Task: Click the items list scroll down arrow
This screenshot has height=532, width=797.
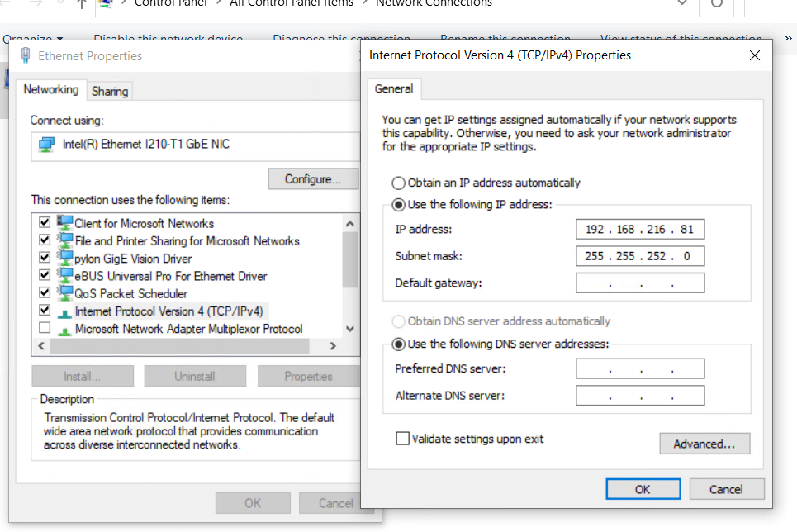Action: pos(349,329)
